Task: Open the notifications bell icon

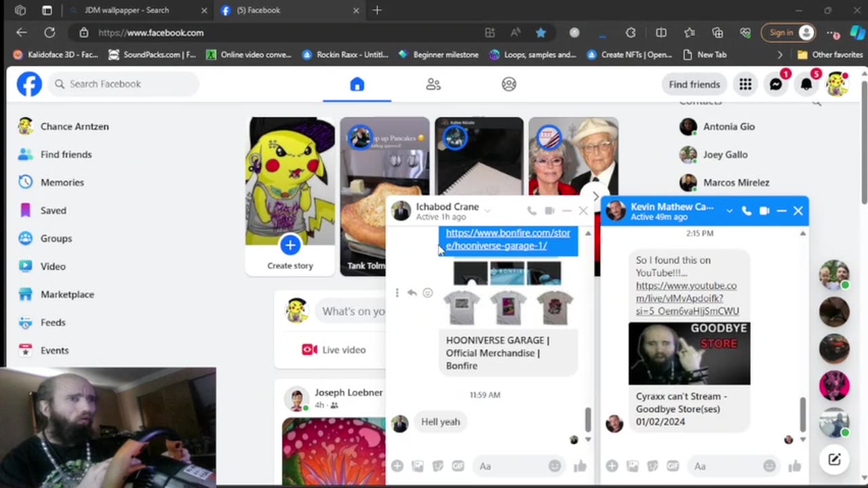Action: 806,84
